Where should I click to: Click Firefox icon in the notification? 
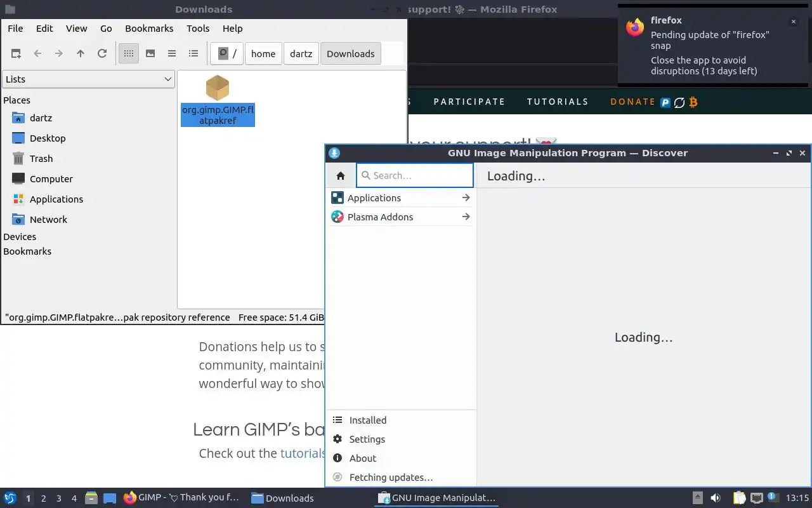(635, 27)
